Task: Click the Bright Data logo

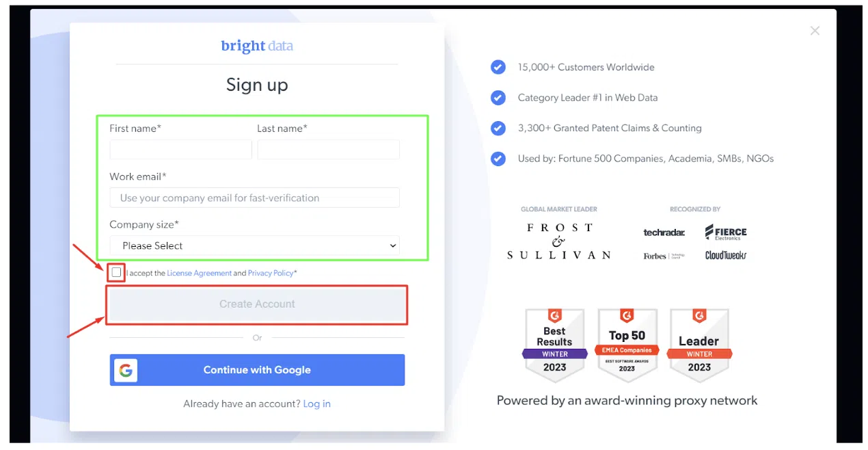Action: pyautogui.click(x=257, y=47)
